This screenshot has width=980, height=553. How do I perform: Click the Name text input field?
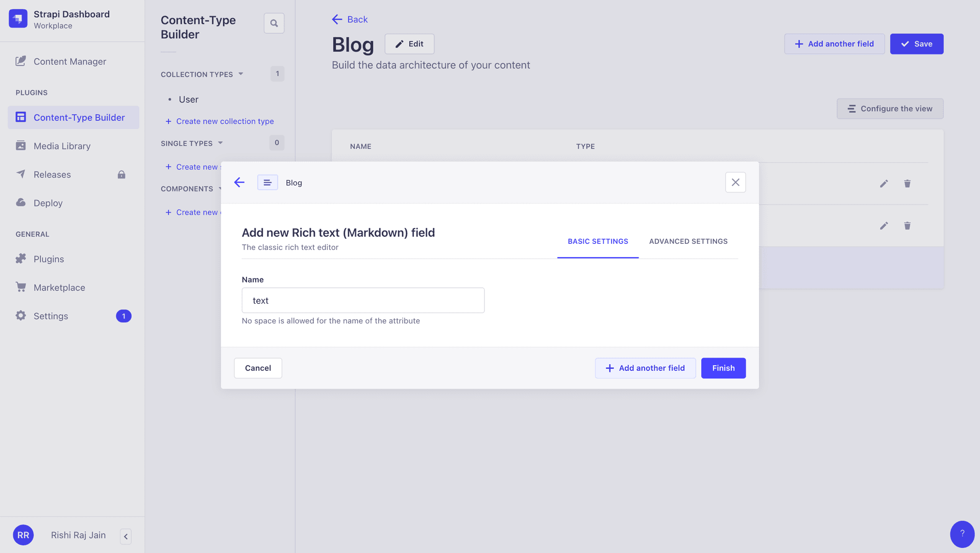click(x=363, y=300)
